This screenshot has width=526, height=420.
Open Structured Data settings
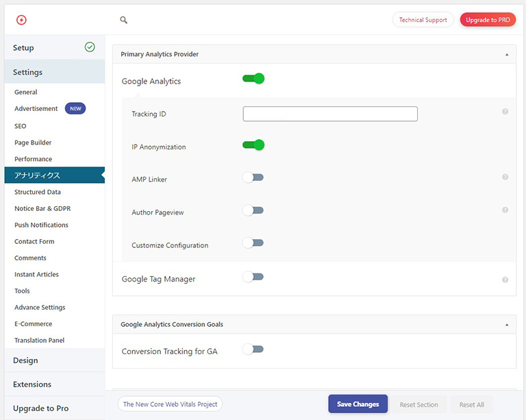point(38,192)
